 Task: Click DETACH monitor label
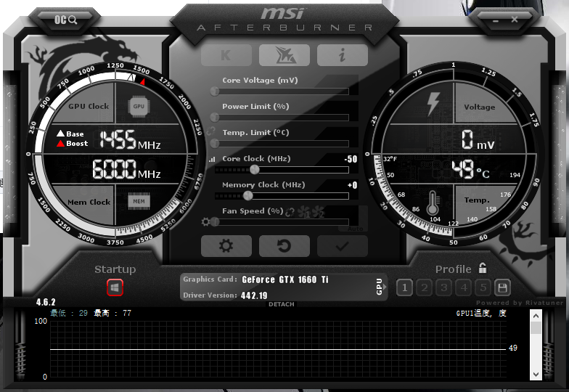[x=282, y=304]
